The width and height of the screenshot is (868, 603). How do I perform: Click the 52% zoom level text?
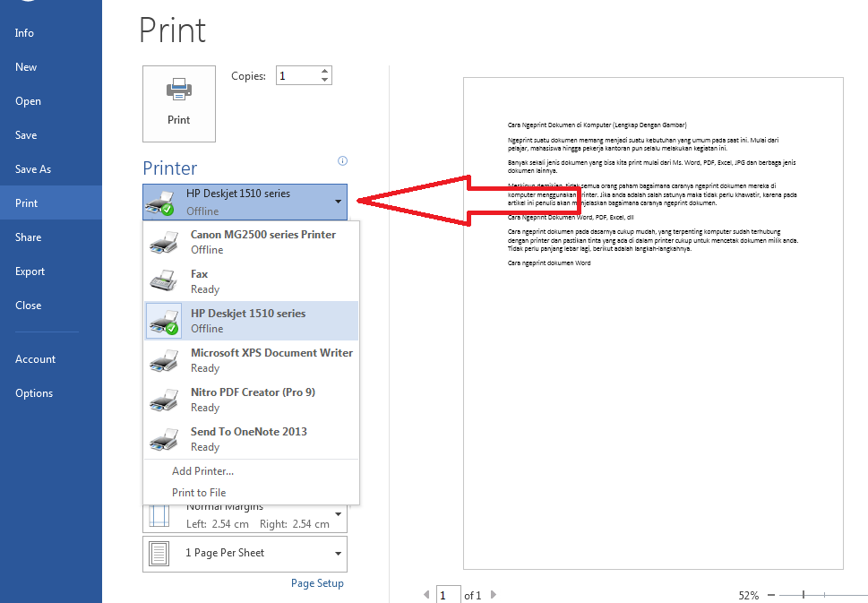749,595
